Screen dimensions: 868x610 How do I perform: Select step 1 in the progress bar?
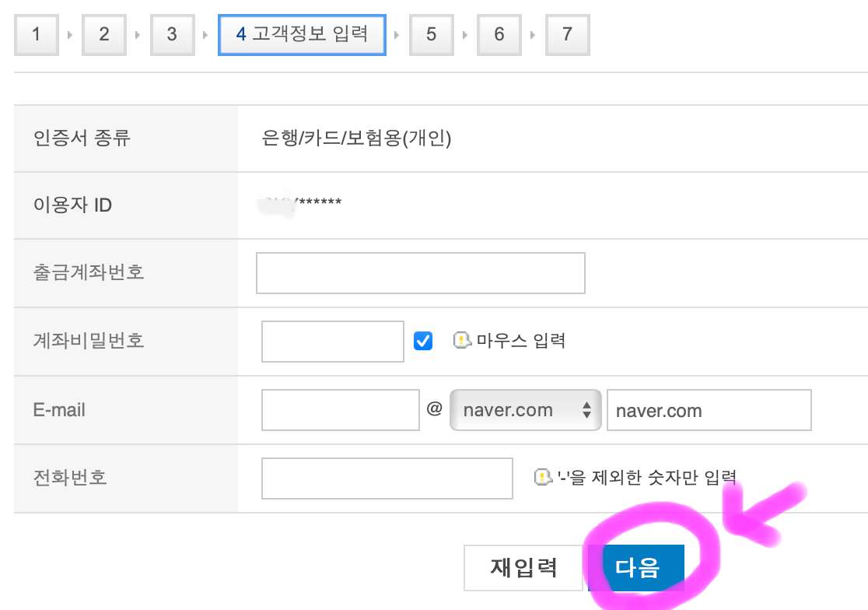36,34
